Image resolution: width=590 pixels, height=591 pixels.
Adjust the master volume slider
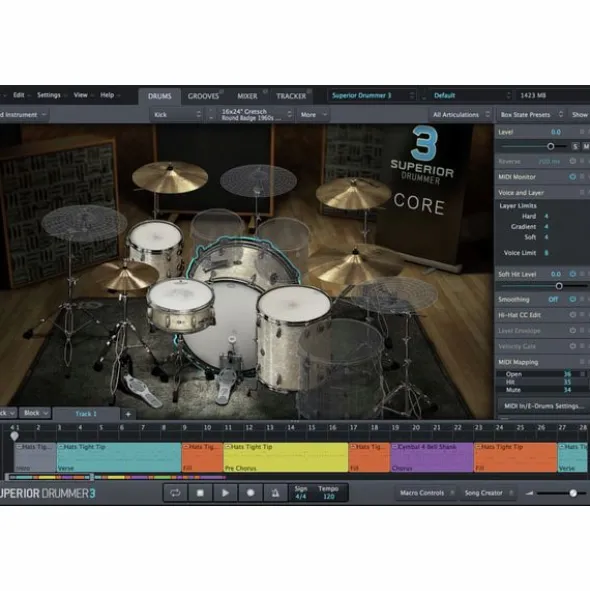click(573, 493)
